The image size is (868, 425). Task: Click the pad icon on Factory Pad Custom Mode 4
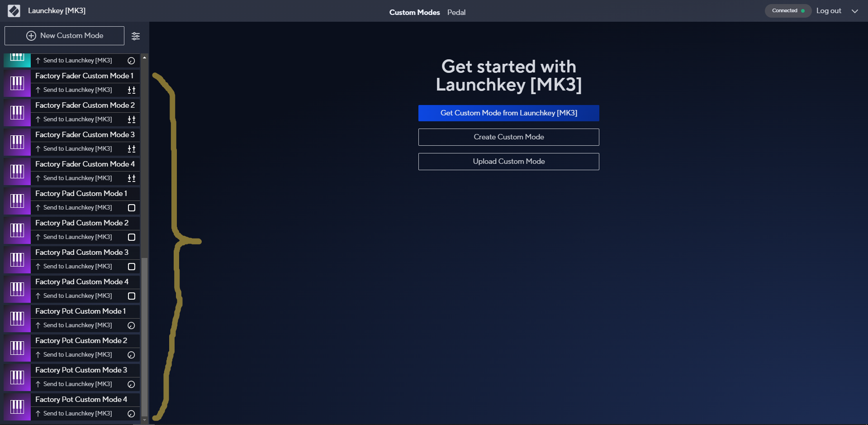pos(132,296)
